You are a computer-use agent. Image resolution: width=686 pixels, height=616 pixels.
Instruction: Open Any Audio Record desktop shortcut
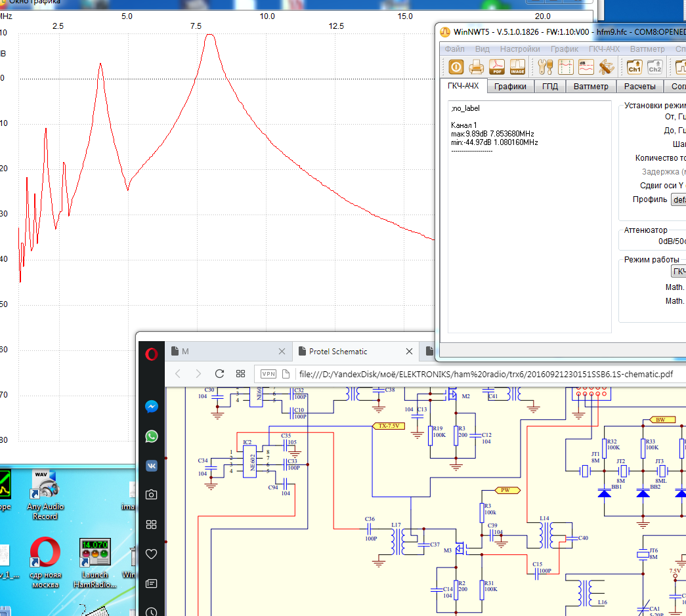coord(45,495)
